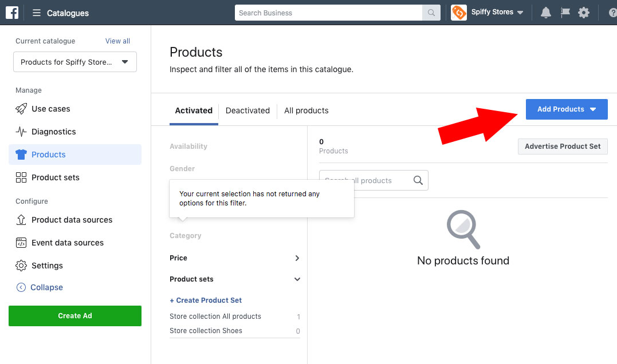Open the settings gear in the top bar
Screen dimensions: 617x364
(584, 13)
